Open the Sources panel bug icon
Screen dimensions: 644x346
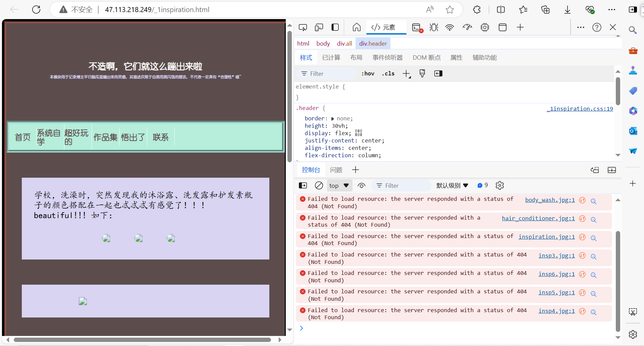point(434,27)
